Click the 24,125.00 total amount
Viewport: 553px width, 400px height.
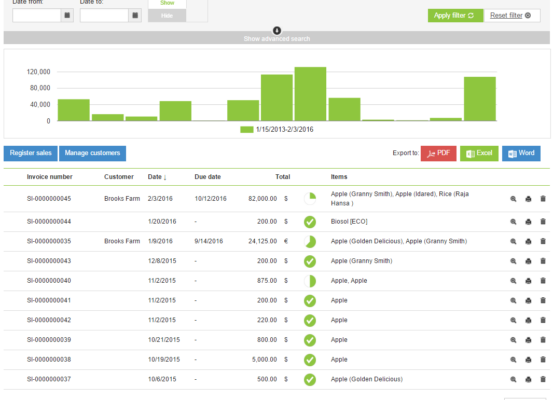(x=263, y=242)
